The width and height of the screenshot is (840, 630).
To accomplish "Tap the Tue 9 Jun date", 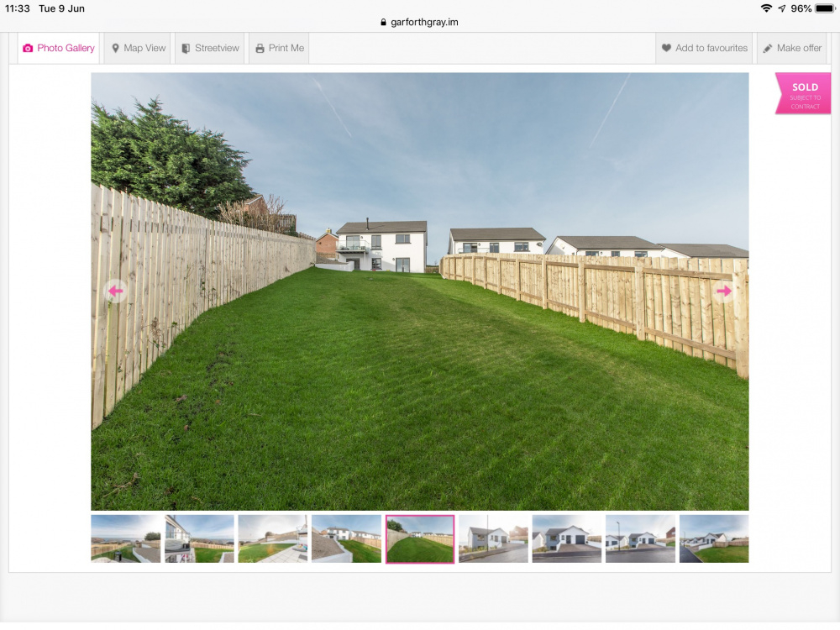I will pyautogui.click(x=61, y=8).
